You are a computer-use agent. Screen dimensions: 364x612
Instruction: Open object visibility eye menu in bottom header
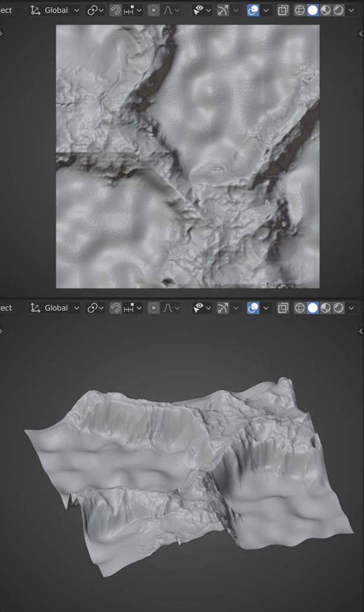point(202,308)
